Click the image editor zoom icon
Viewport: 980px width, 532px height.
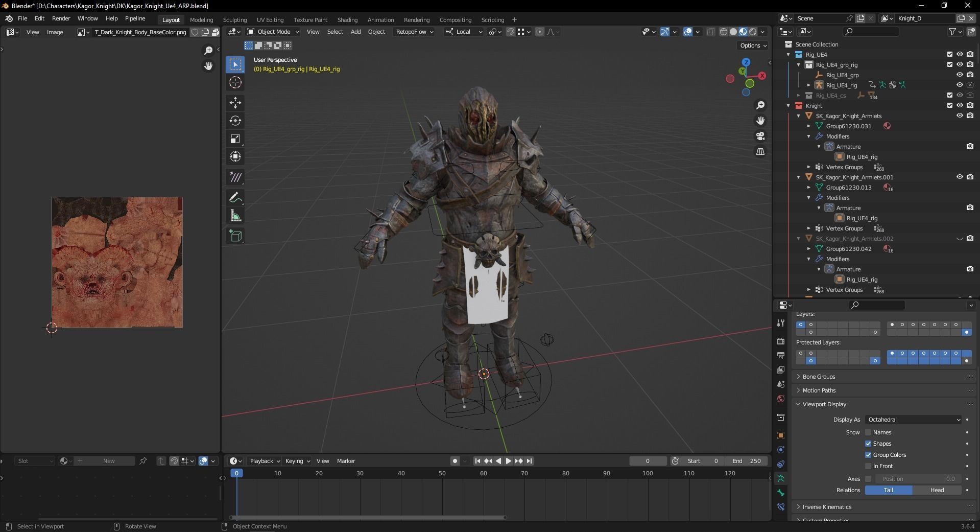(208, 50)
